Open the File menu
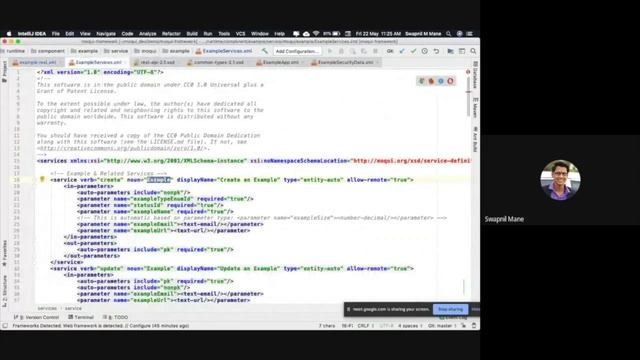The width and height of the screenshot is (640, 360). click(56, 34)
